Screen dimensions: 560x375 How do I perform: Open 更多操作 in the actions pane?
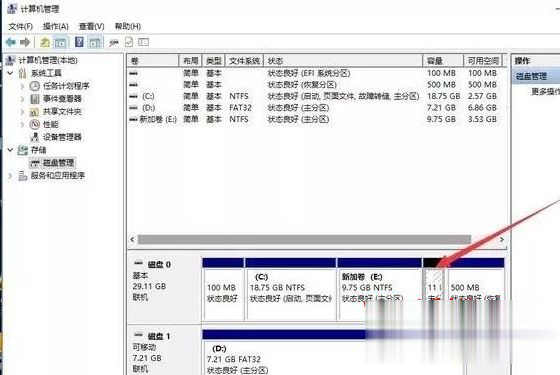[545, 92]
